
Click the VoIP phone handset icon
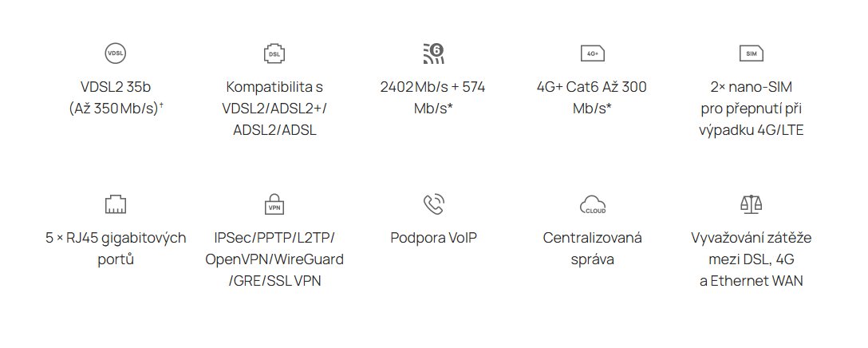click(433, 204)
